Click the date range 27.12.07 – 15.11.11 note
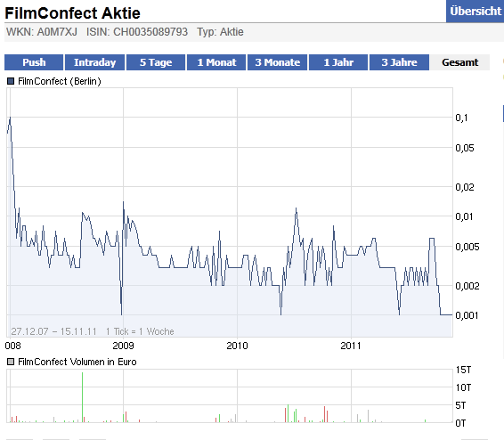Image resolution: width=504 pixels, height=440 pixels. click(53, 331)
